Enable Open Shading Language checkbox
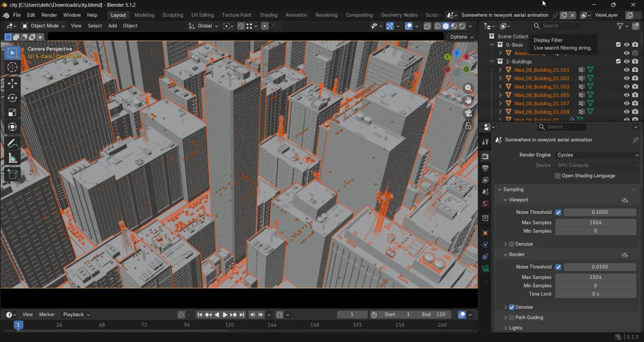 coord(558,176)
